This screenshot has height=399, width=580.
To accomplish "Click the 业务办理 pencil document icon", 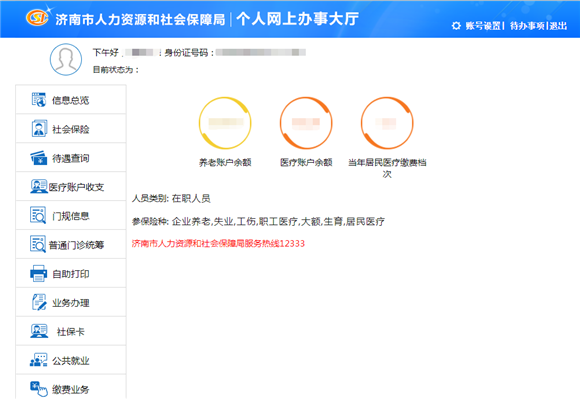I will click(x=39, y=302).
